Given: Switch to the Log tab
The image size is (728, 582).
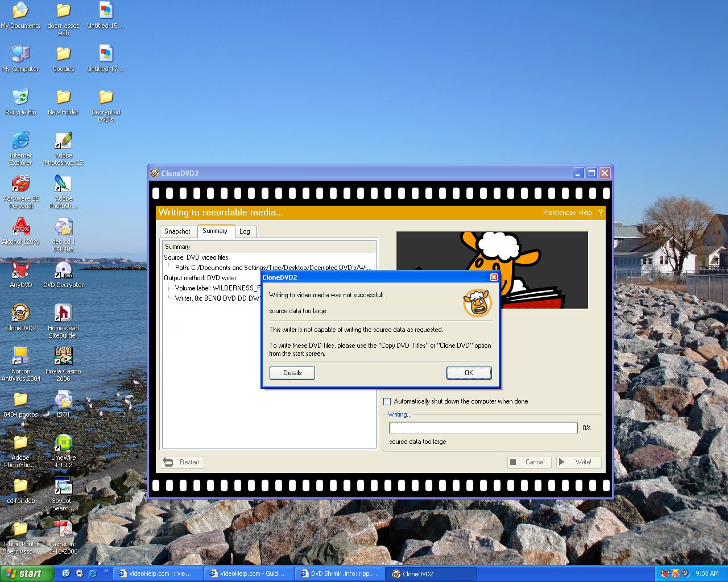Looking at the screenshot, I should point(245,231).
